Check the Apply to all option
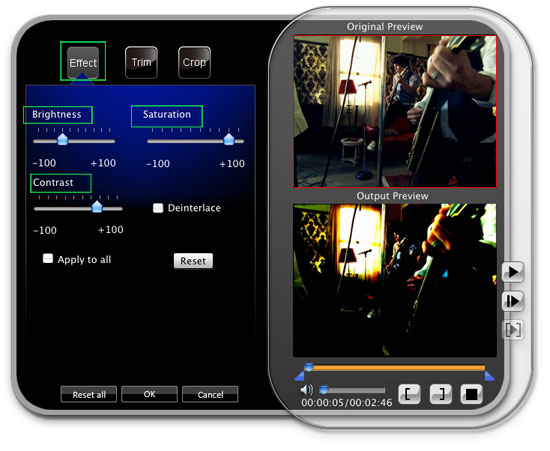 click(x=48, y=258)
